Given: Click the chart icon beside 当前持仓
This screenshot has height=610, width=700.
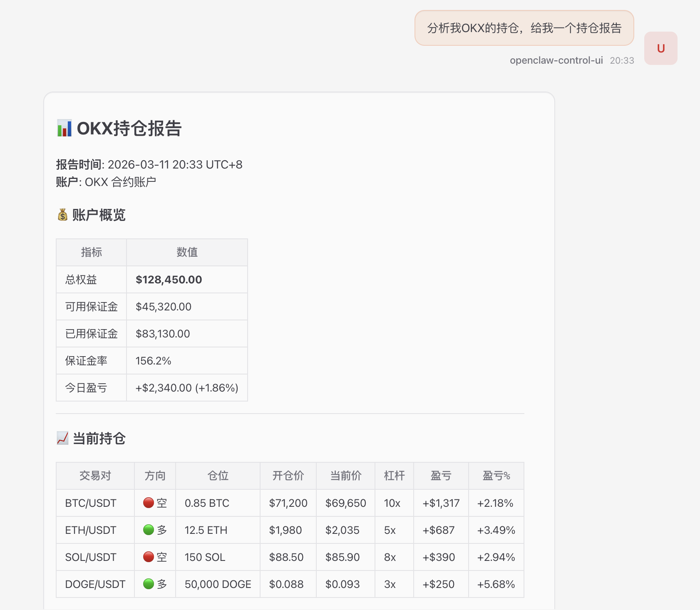Looking at the screenshot, I should coord(62,438).
